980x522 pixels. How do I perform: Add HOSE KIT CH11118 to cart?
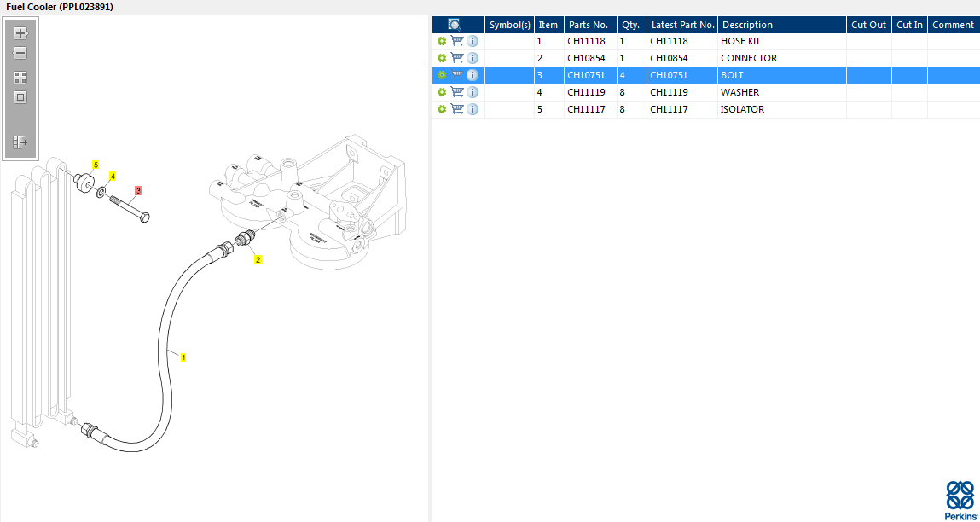[x=457, y=41]
